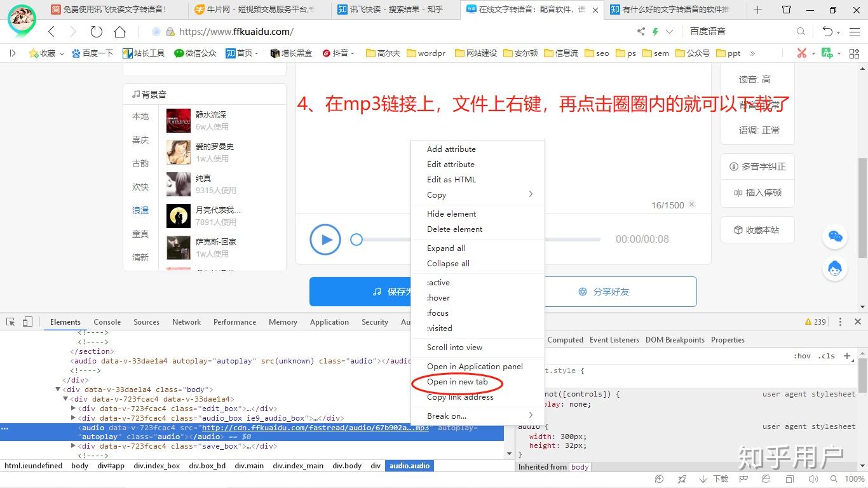
Task: Click the customer service avatar floating icon
Action: pos(835,269)
